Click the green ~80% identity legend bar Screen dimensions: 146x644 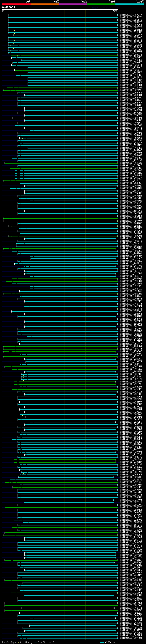tap(101, 4)
